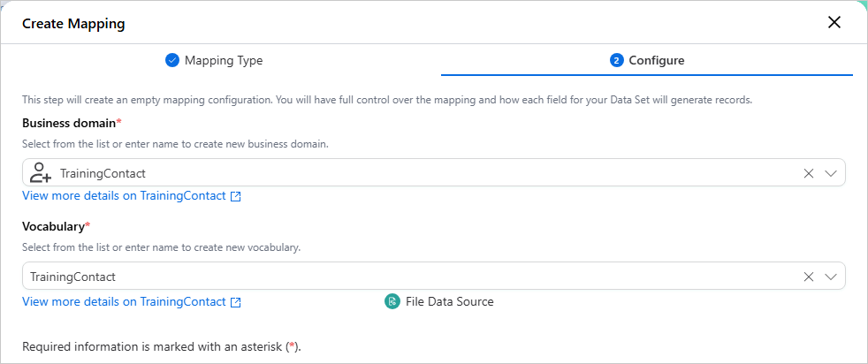Click the File Data Source icon
868x364 pixels.
(392, 301)
